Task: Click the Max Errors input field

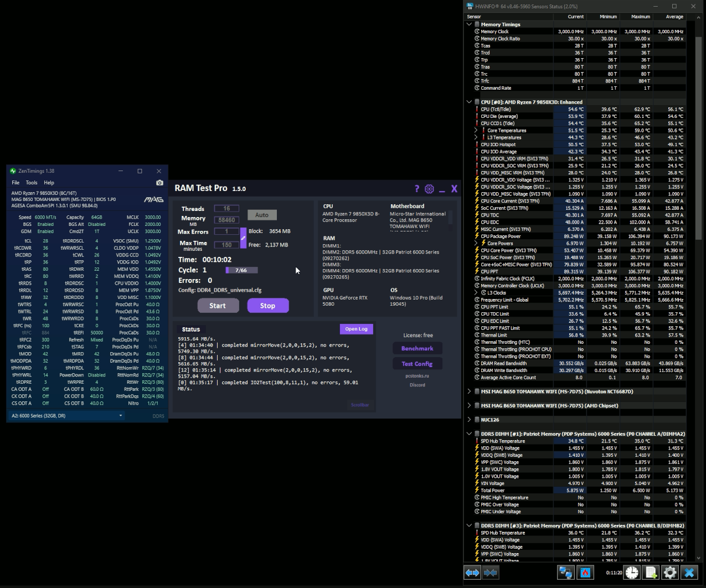Action: click(226, 231)
